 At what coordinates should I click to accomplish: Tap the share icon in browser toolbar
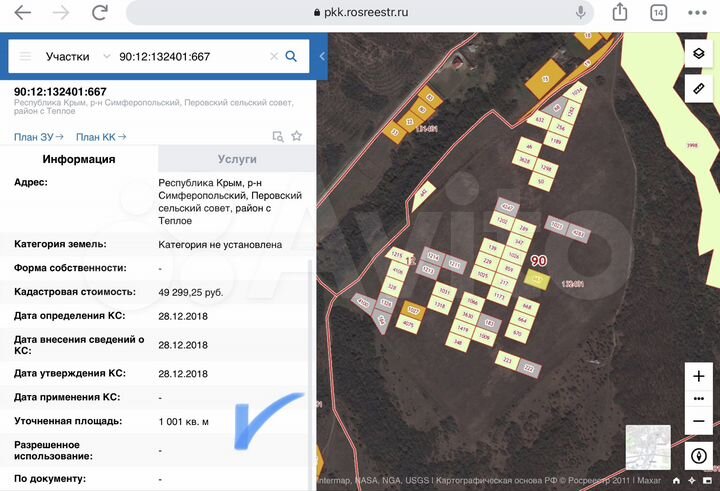[x=620, y=12]
